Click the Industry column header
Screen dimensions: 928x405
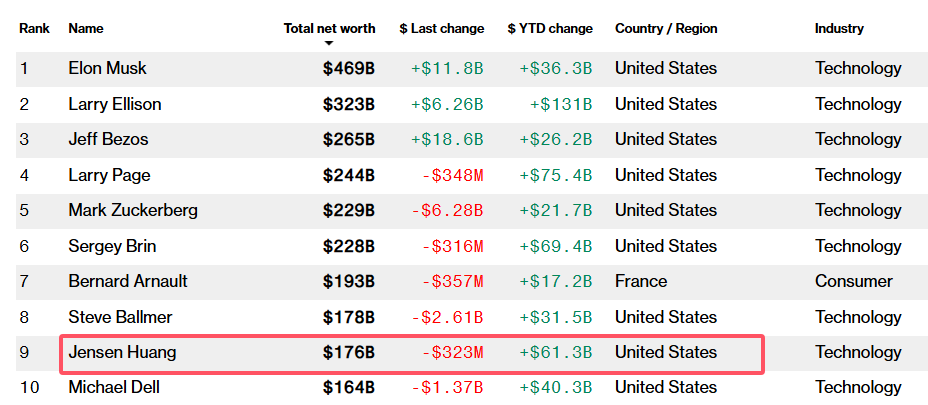pyautogui.click(x=839, y=29)
